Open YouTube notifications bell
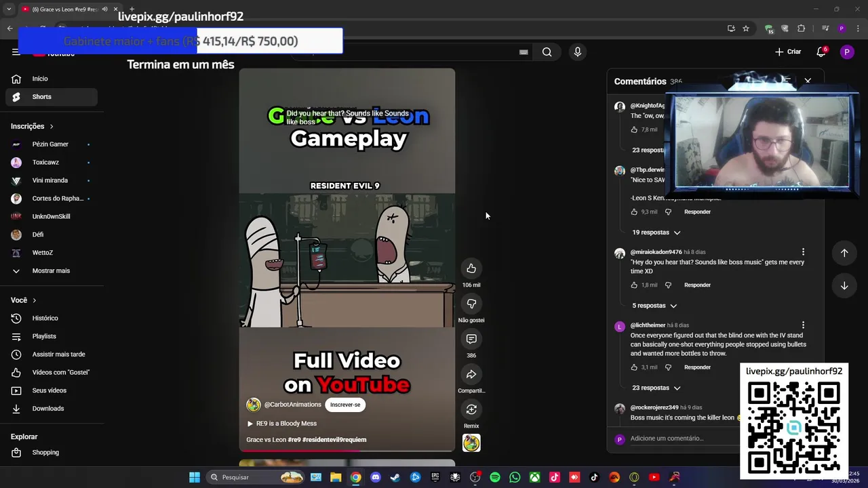This screenshot has height=488, width=868. tap(821, 52)
